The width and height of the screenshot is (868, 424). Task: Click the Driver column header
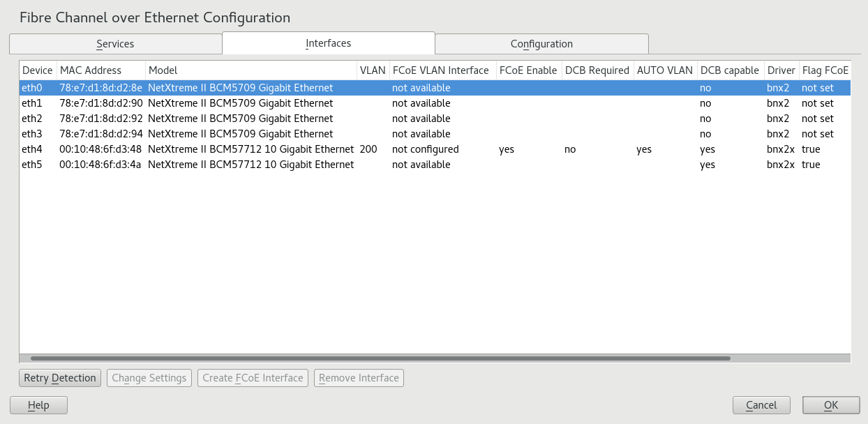(781, 70)
